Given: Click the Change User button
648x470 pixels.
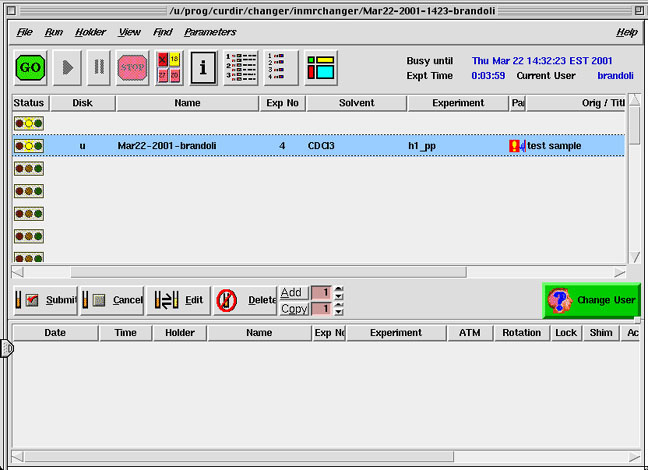Looking at the screenshot, I should click(x=590, y=300).
